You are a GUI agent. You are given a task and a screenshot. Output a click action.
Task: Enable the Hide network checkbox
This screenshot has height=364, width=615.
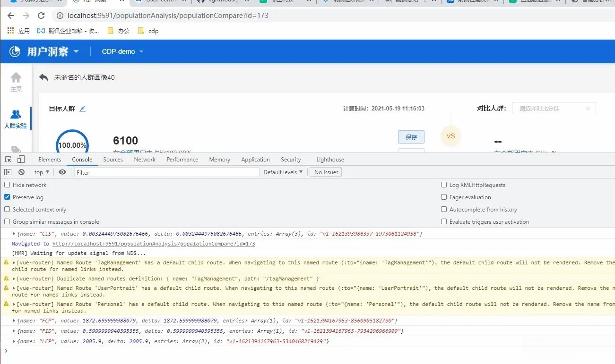coord(7,185)
